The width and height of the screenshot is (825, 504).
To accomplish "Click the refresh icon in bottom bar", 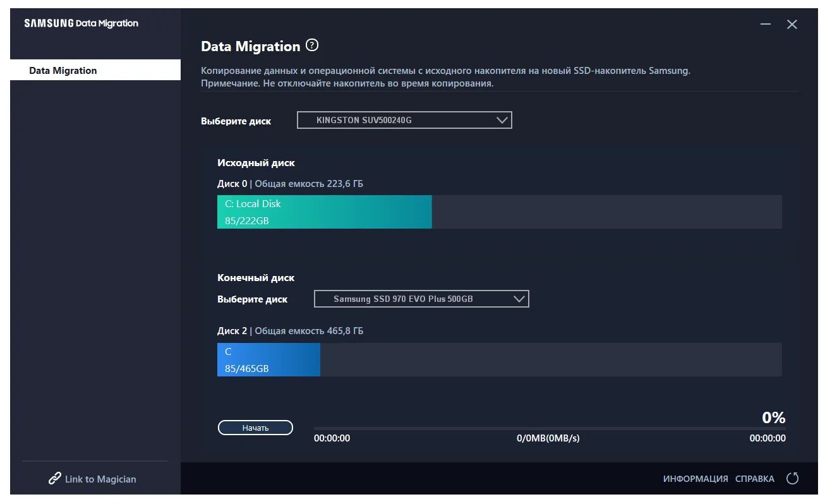I will click(x=792, y=479).
